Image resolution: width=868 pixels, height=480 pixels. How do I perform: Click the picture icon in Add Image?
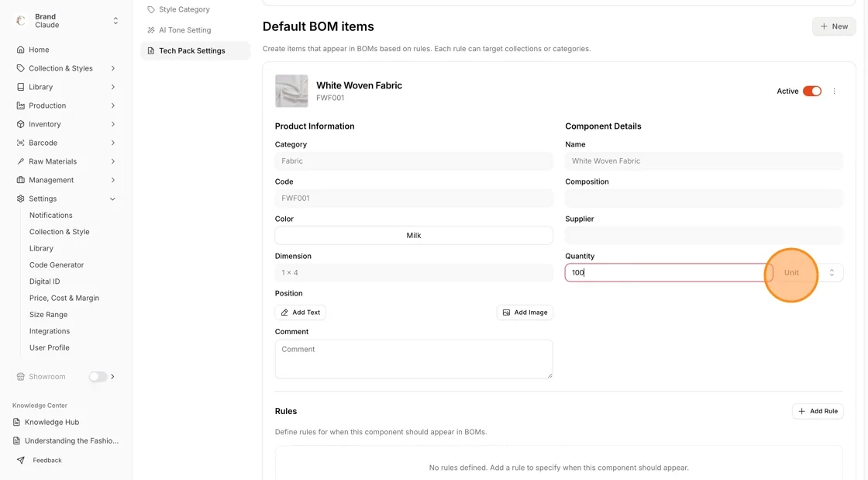coord(506,313)
